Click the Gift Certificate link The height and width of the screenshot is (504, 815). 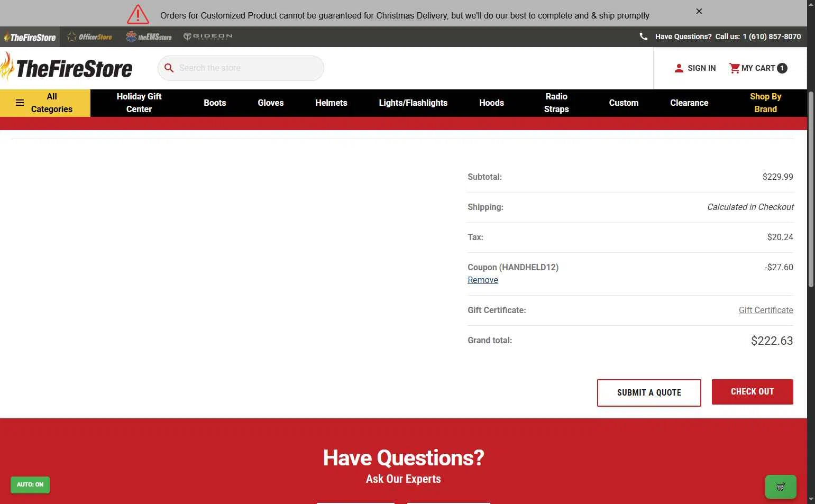[766, 310]
